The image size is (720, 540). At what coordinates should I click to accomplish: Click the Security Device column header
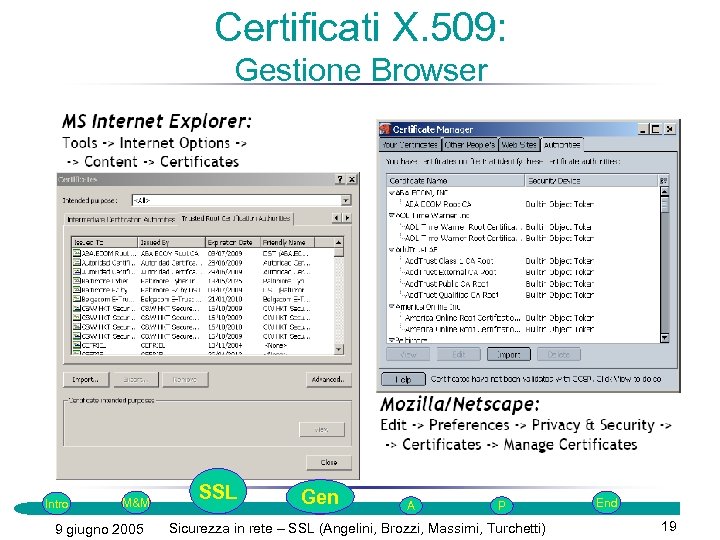pos(591,181)
